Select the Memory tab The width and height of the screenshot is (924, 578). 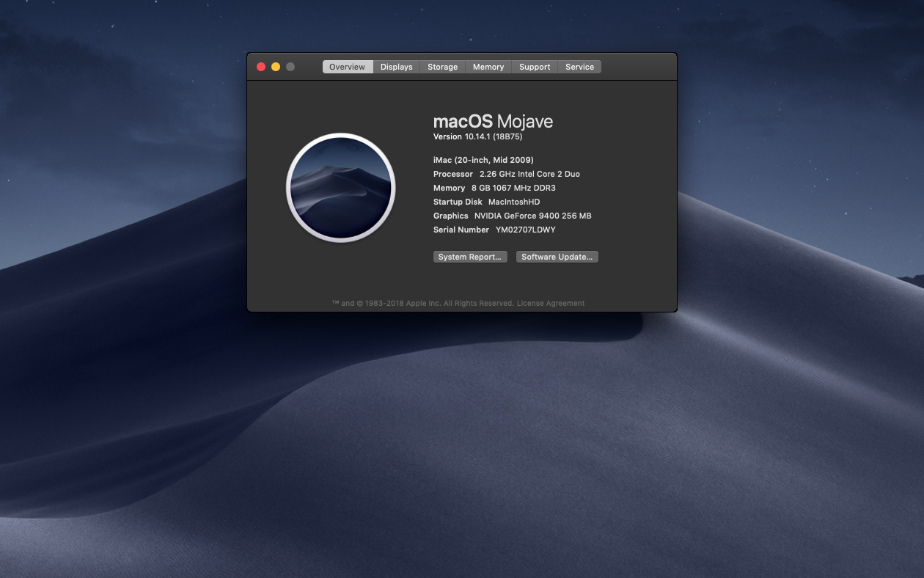(488, 67)
